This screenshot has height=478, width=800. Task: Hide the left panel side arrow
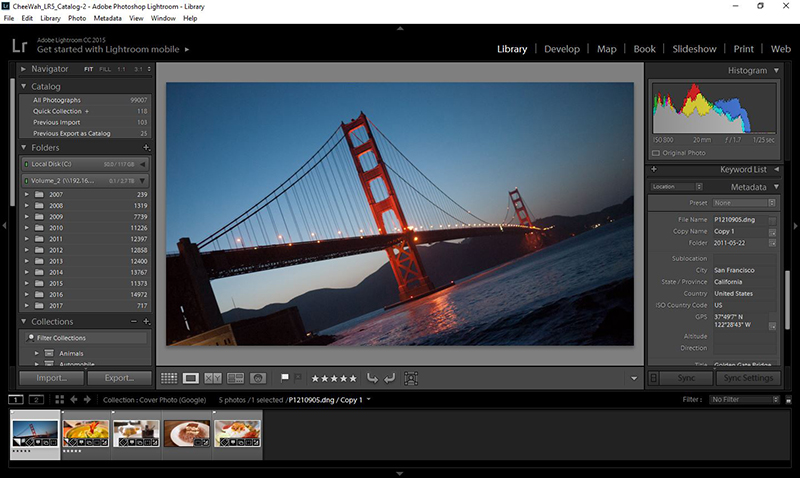(x=4, y=225)
